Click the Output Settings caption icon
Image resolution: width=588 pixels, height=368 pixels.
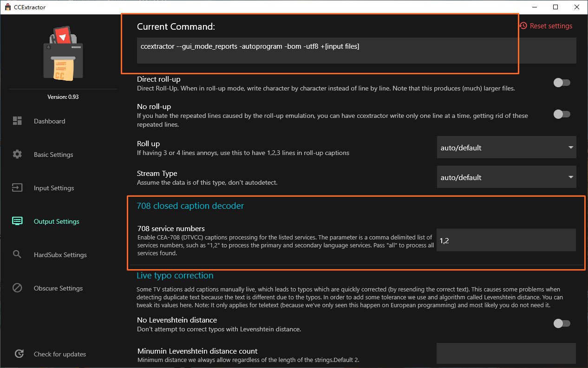coord(17,221)
